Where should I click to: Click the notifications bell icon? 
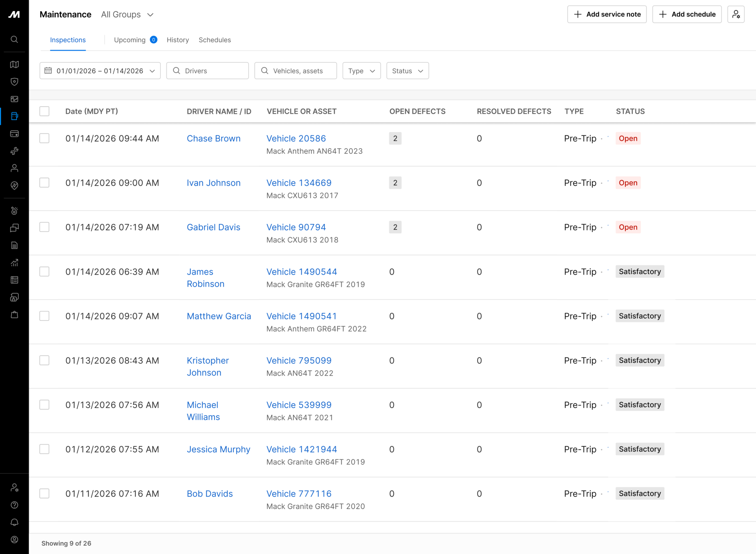[x=14, y=522]
